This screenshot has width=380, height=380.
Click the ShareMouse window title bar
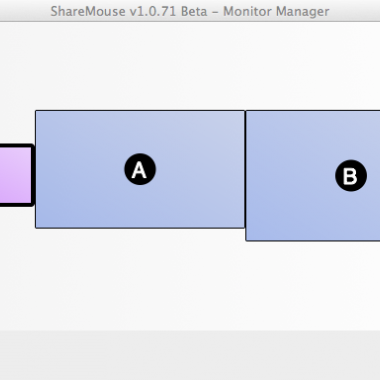(190, 11)
